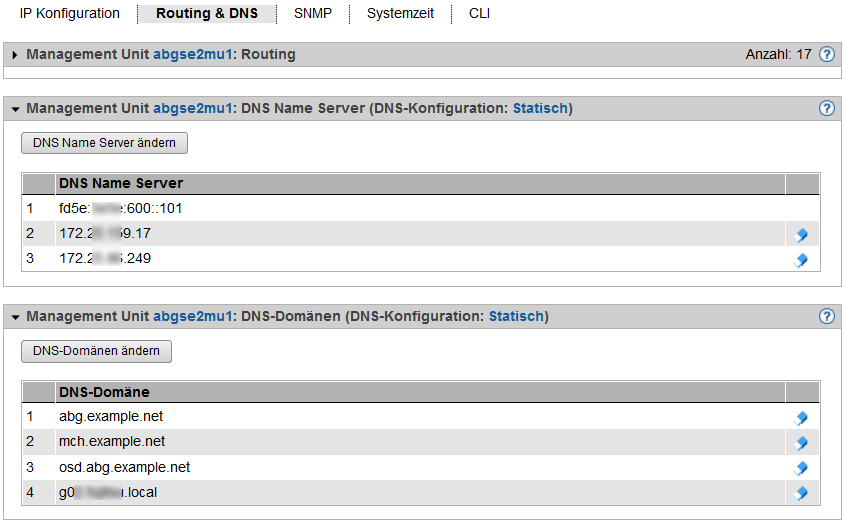The height and width of the screenshot is (524, 846).
Task: Go to the Systemzeit tab
Action: [x=400, y=14]
